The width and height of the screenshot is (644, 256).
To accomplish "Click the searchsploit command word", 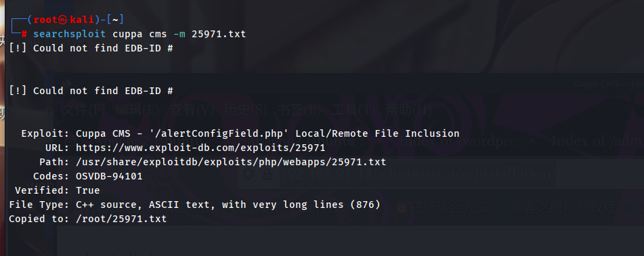I will (x=69, y=34).
